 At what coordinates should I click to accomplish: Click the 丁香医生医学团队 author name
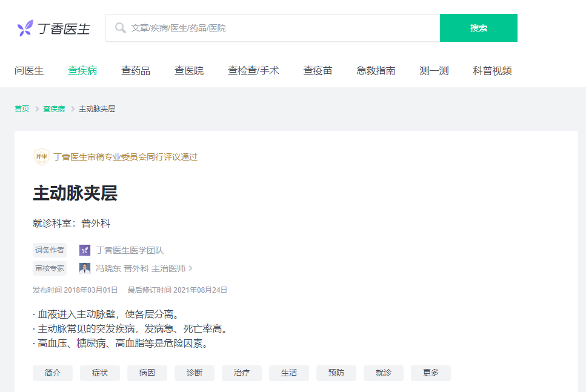(130, 250)
